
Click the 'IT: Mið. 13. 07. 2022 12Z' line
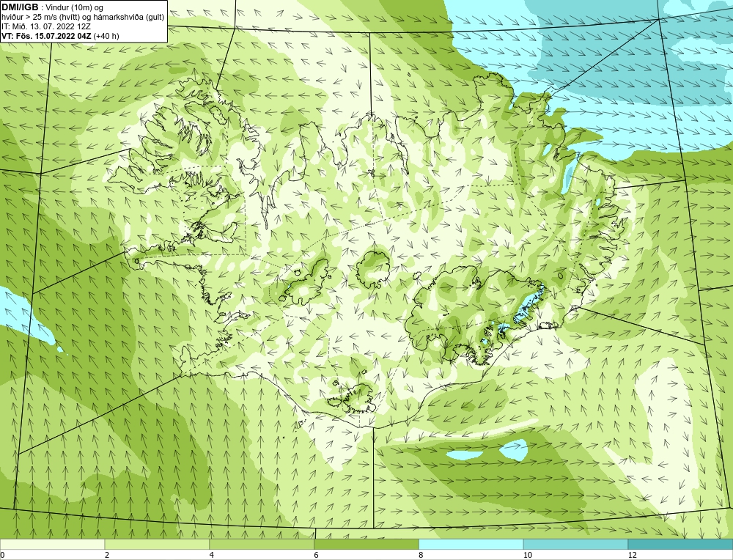45,26
